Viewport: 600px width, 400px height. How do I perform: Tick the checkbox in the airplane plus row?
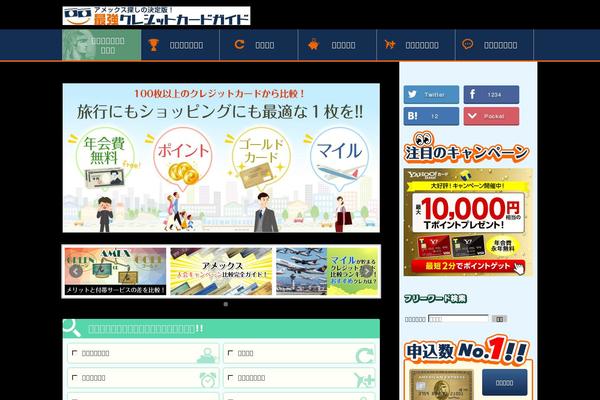[x=230, y=377]
